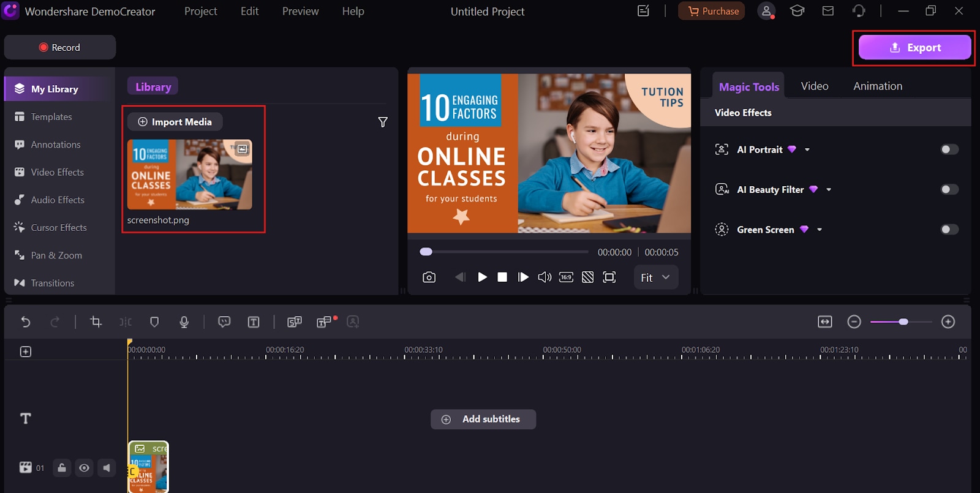Enable the AI Beauty Filter toggle
Viewport: 980px width, 493px height.
click(x=949, y=189)
